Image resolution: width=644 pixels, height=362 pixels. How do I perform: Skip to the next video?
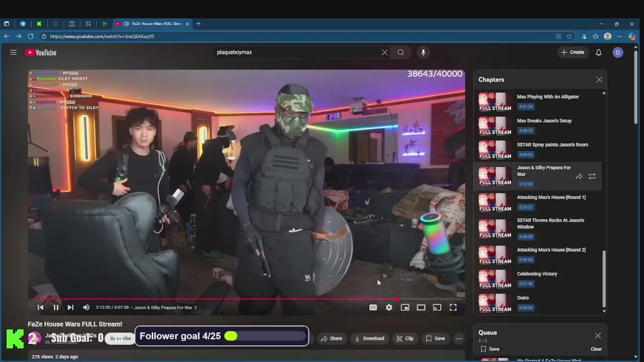70,307
